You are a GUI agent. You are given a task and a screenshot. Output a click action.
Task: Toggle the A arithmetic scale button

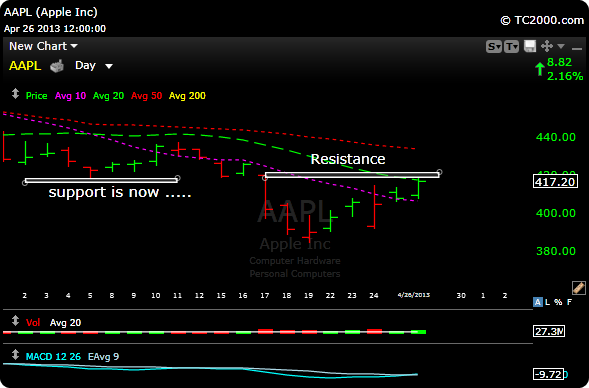tap(538, 302)
